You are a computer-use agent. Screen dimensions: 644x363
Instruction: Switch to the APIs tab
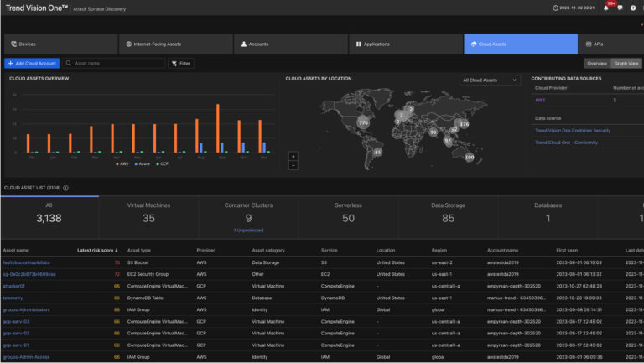coord(611,44)
